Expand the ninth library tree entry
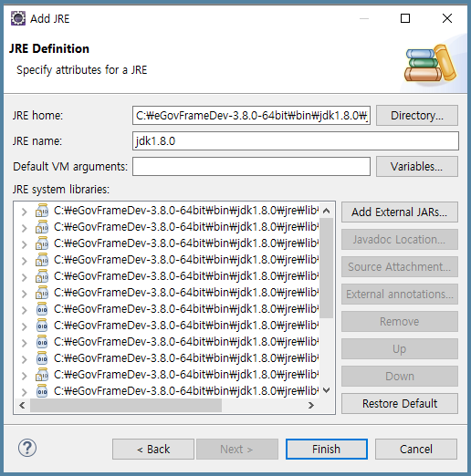Viewport: 471px width, 476px height. tap(25, 343)
